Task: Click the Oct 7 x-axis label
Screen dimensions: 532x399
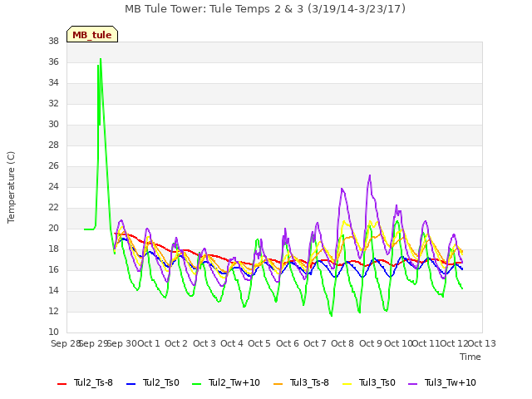Action: click(315, 343)
